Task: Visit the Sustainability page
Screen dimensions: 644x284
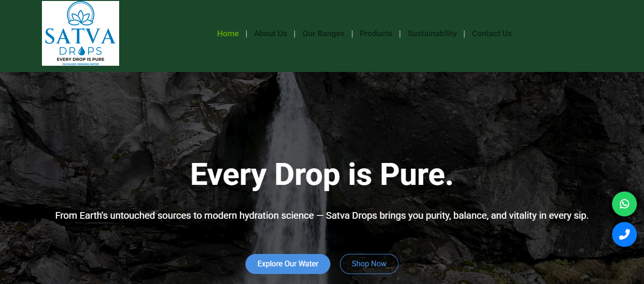Action: coord(432,33)
